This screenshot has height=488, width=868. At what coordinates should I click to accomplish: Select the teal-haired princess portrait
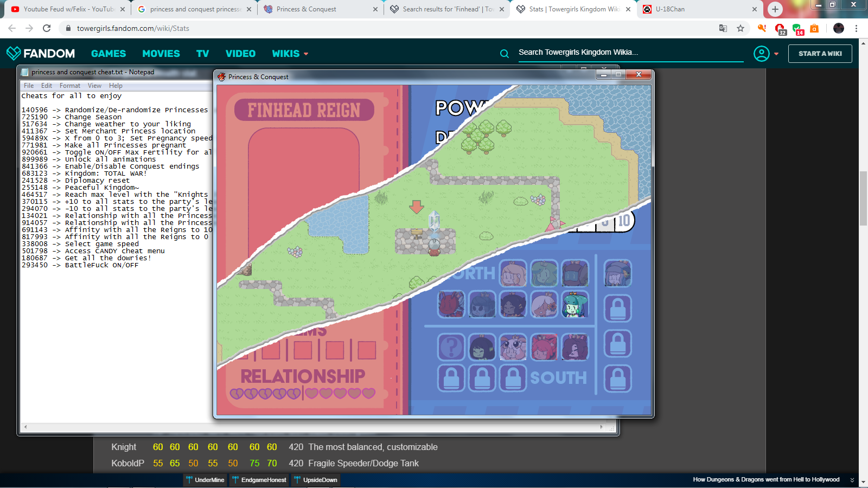click(575, 305)
